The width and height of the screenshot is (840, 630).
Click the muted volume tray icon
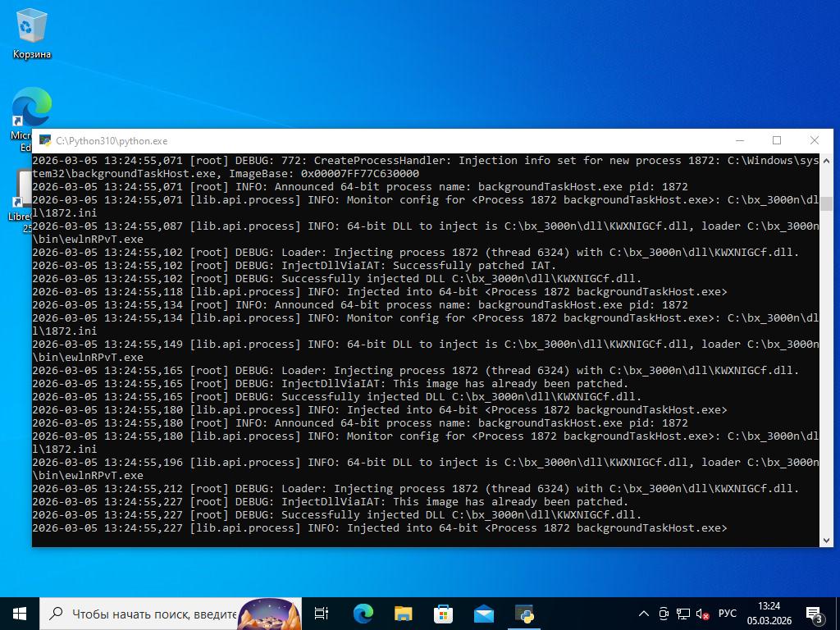(x=702, y=614)
